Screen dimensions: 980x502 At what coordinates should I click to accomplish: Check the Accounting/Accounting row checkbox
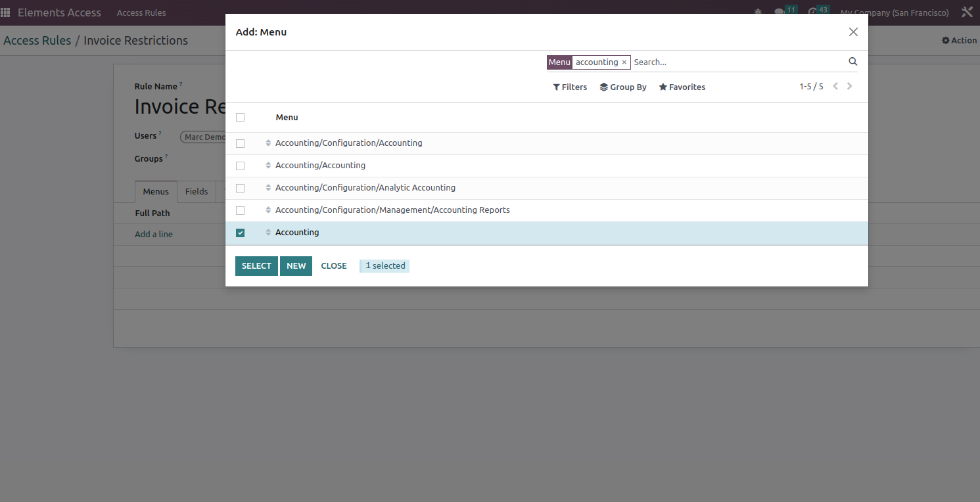point(241,166)
